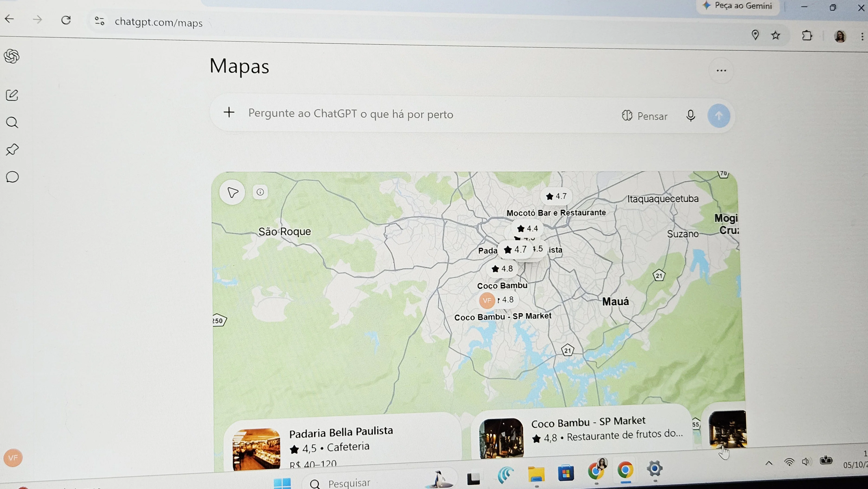Expand the system tray hidden icons chevron
The height and width of the screenshot is (489, 868).
[769, 463]
